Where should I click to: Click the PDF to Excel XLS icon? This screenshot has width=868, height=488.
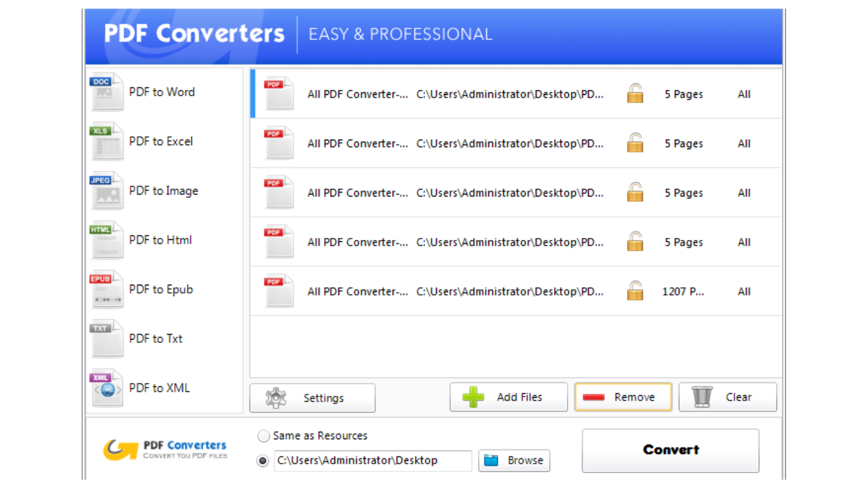pos(107,142)
